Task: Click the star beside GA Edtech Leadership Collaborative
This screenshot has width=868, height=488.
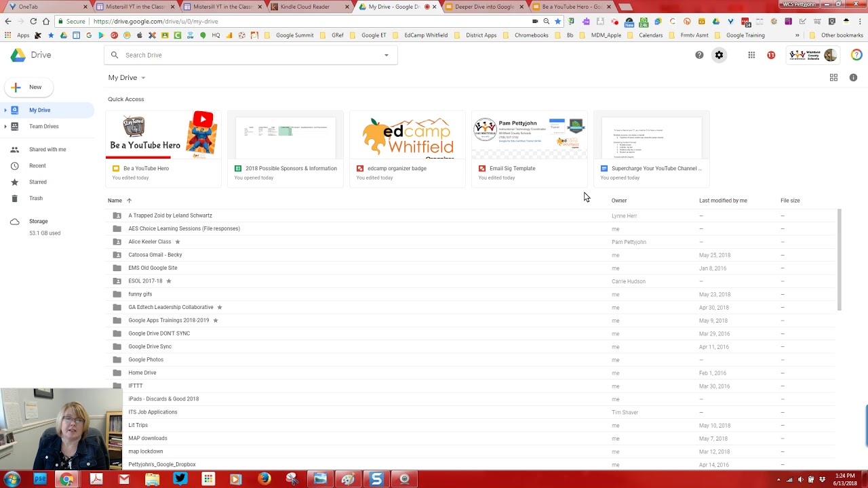Action: (220, 307)
